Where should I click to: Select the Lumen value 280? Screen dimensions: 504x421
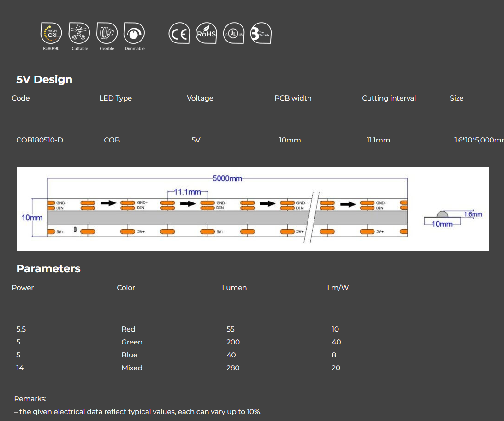tap(232, 368)
